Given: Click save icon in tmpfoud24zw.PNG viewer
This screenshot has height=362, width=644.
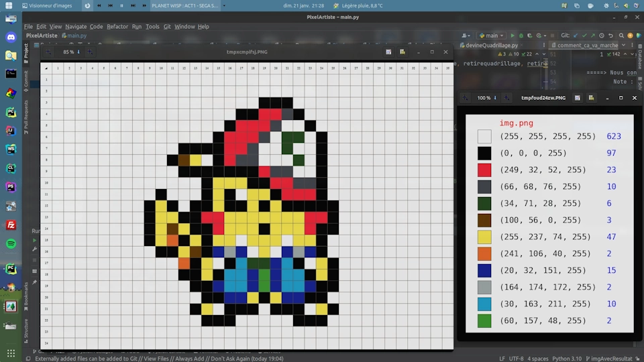Looking at the screenshot, I should (x=577, y=98).
